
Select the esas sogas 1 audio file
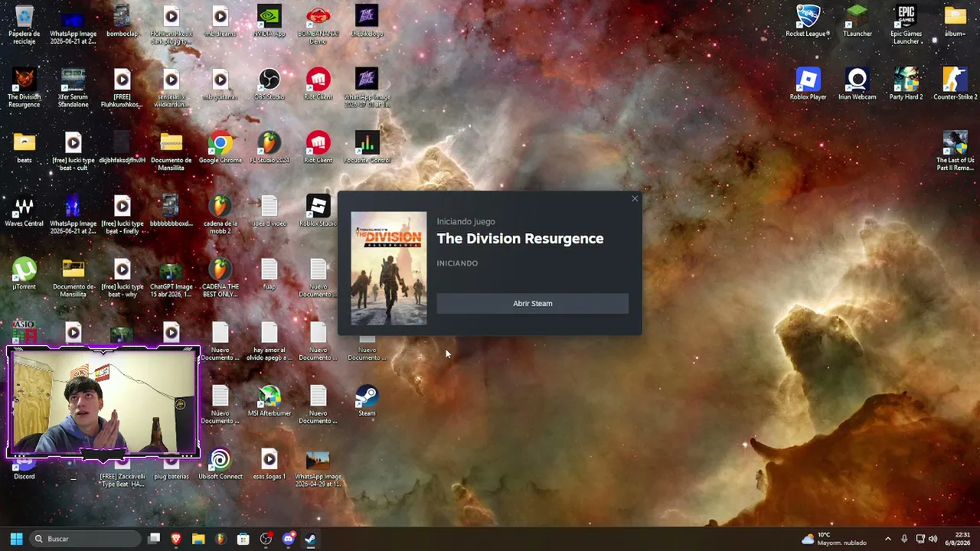269,464
